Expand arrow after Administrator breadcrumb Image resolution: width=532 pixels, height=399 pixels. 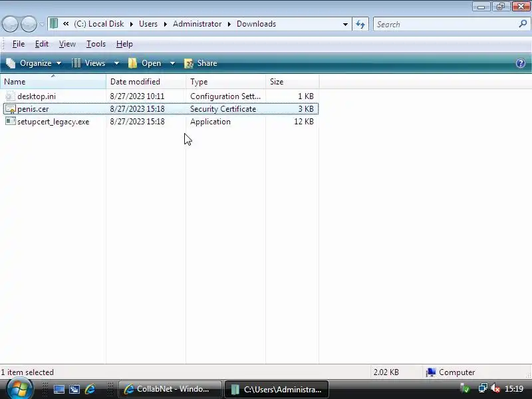coord(229,24)
